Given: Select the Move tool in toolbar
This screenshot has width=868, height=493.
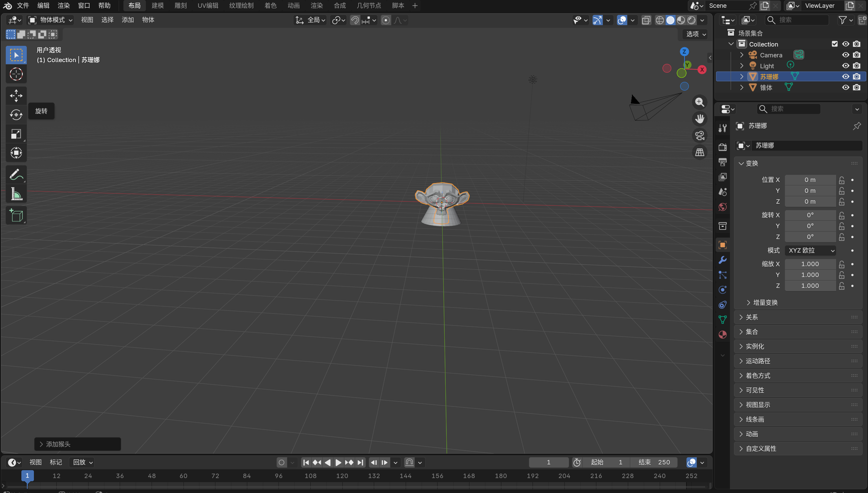Looking at the screenshot, I should click(16, 95).
